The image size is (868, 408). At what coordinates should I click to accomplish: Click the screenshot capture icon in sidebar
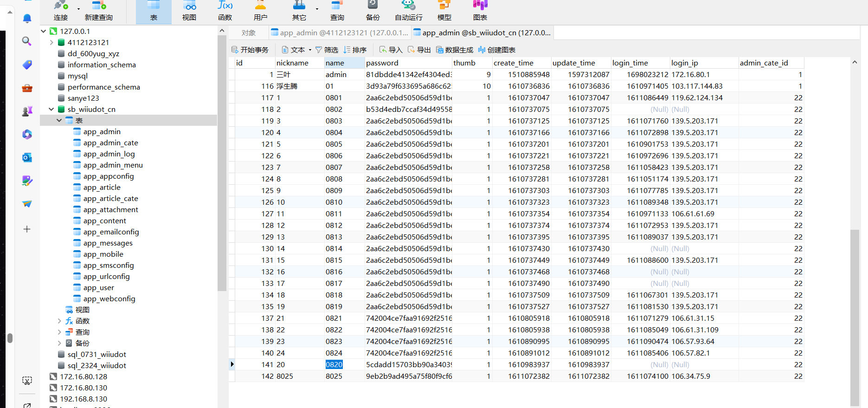pyautogui.click(x=27, y=381)
